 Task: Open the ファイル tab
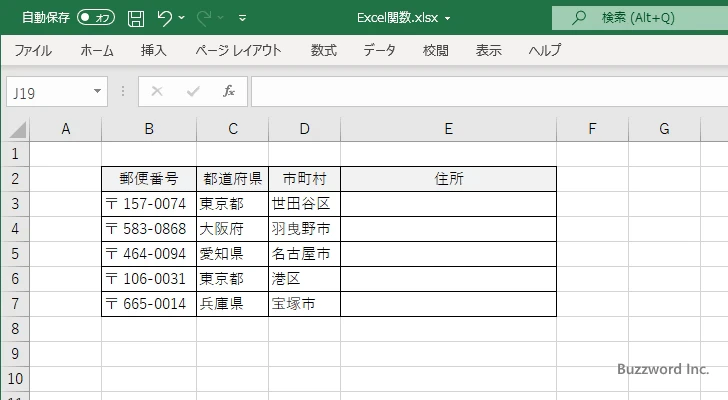point(33,50)
